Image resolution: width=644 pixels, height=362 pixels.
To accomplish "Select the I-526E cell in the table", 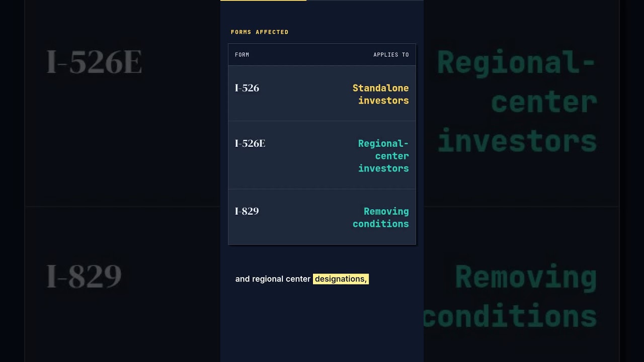I will tap(250, 143).
